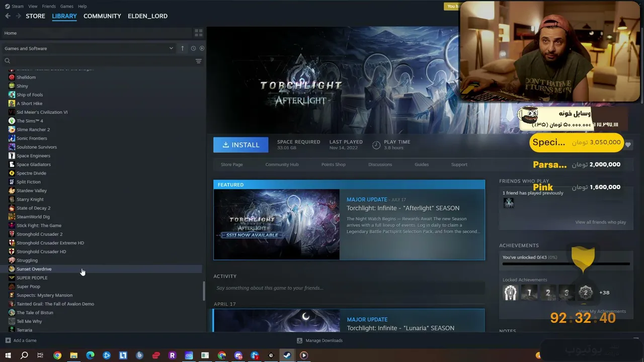Open the Discussions link
Image resolution: width=644 pixels, height=362 pixels.
[x=380, y=164]
